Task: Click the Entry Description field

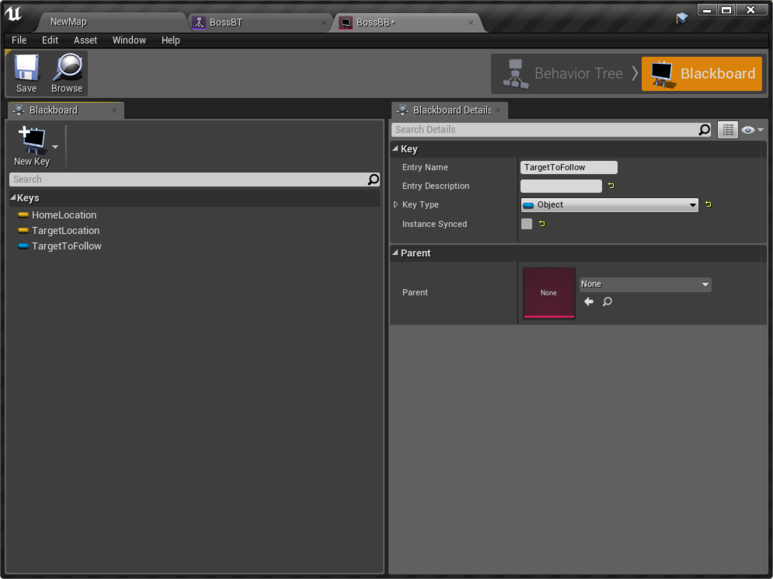Action: 561,186
